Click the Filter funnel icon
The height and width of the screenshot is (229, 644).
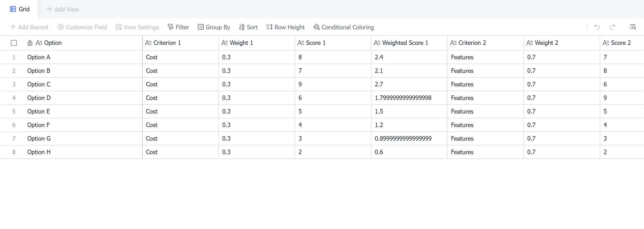170,27
